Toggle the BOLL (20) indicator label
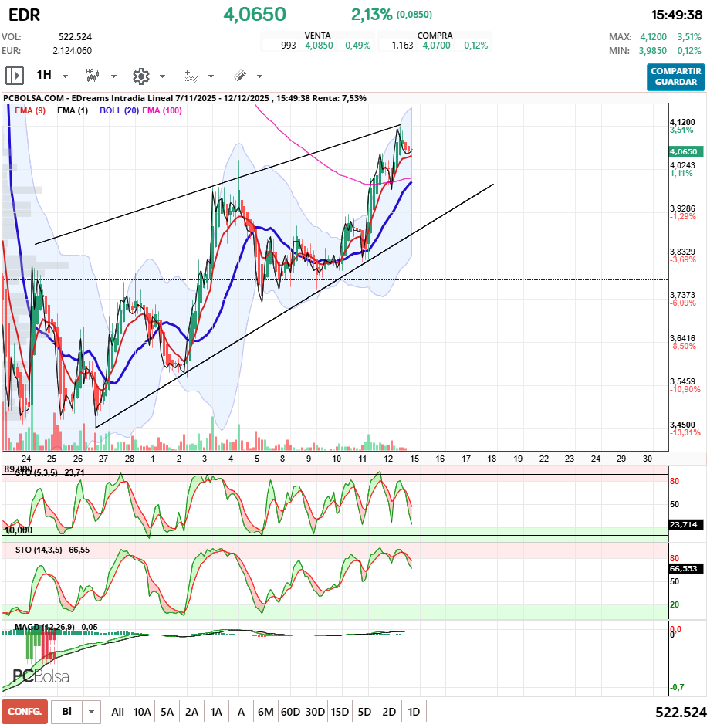Viewport: 717px width, 728px height. point(119,110)
